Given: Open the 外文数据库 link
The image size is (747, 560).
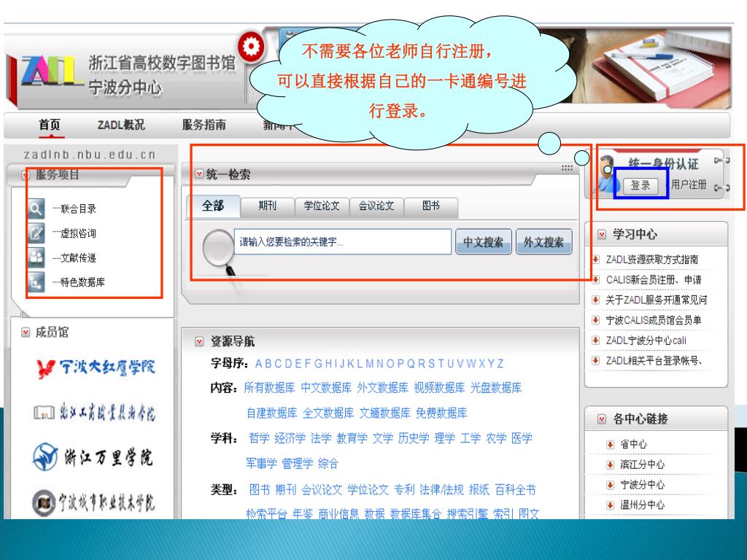Looking at the screenshot, I should click(x=382, y=388).
